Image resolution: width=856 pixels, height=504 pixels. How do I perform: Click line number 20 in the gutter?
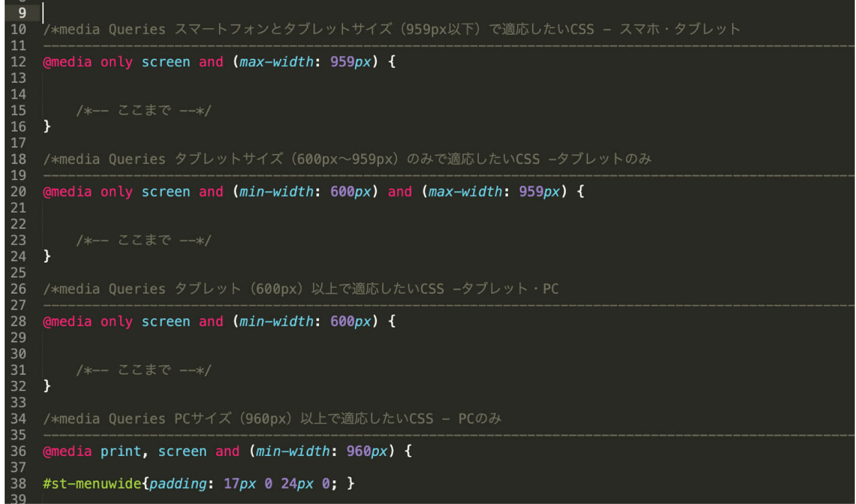tap(18, 192)
